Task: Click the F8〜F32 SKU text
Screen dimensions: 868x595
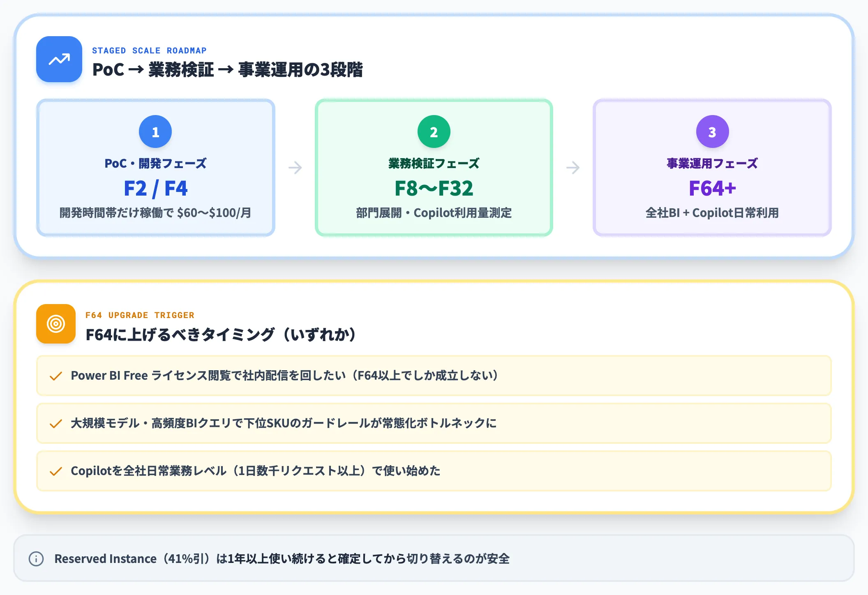Action: [434, 189]
